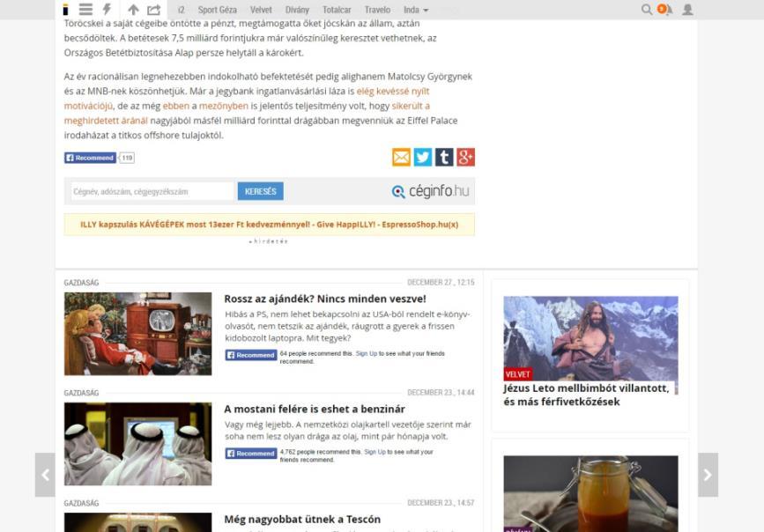764x532 pixels.
Task: Click the 'DECEMBER 27., 12:15' date
Action: click(x=441, y=283)
